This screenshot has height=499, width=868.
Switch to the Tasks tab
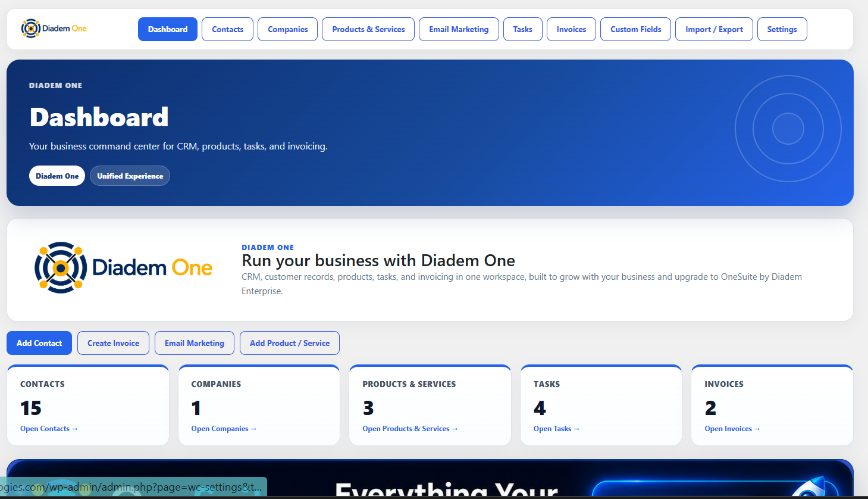pos(522,29)
